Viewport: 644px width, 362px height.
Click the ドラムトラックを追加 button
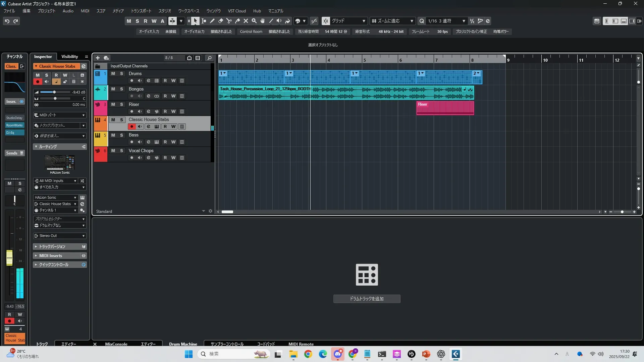(x=367, y=299)
